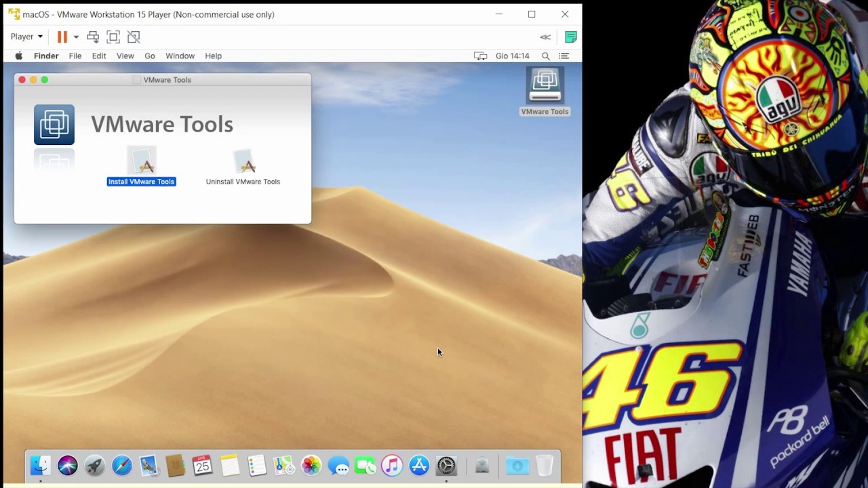
Task: Select Uninstall VMware Tools package
Action: [x=243, y=167]
